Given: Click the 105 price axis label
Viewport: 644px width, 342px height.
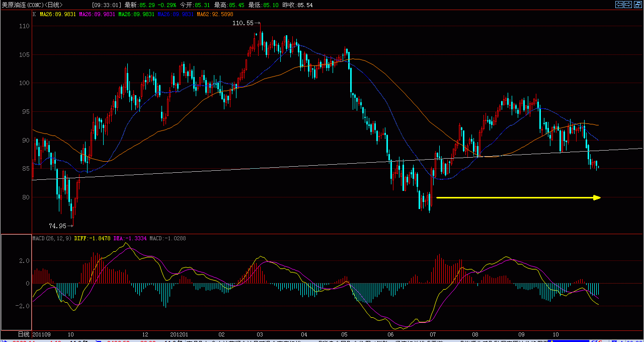Looking at the screenshot, I should 25,54.
